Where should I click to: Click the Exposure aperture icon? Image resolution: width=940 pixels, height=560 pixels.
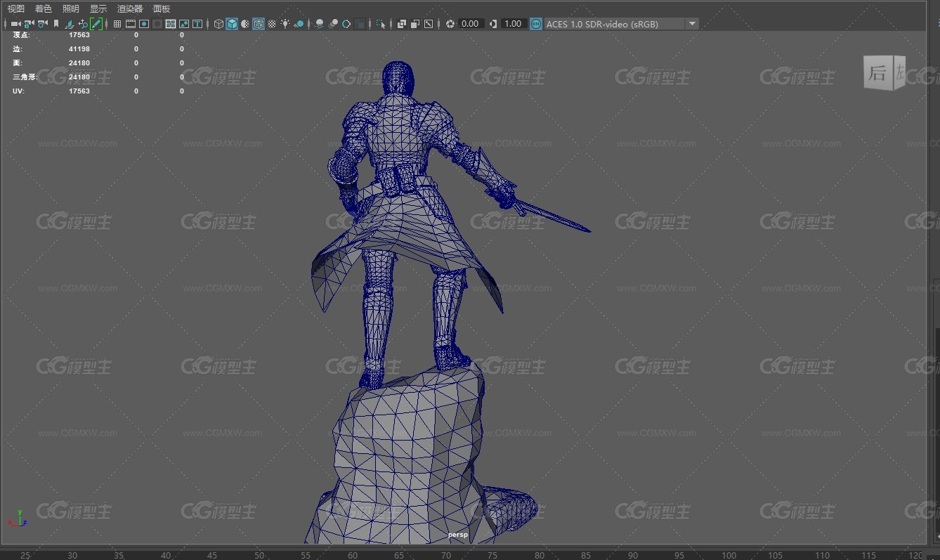point(450,24)
